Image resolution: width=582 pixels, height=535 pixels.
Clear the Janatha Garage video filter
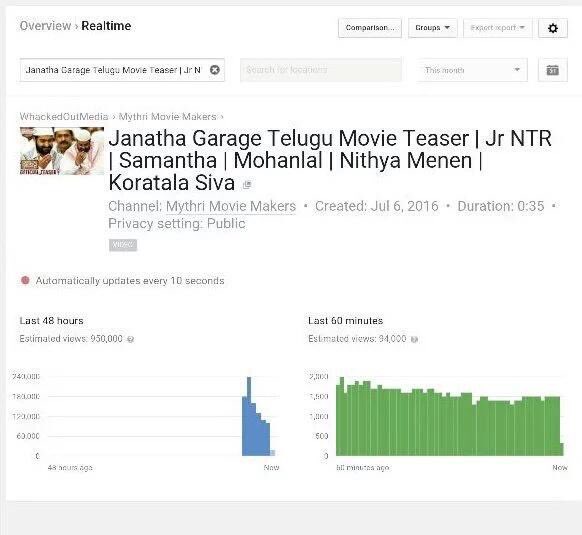pyautogui.click(x=215, y=70)
